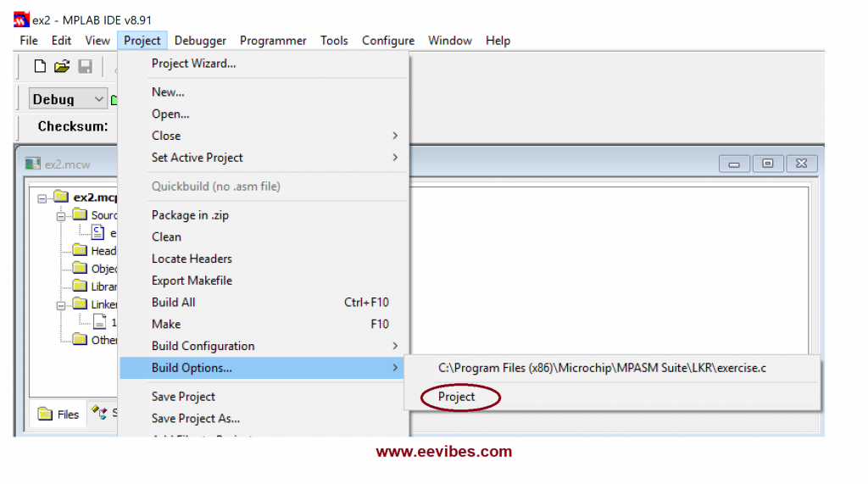The image size is (868, 484).
Task: Expand the Close submenu arrow
Action: coord(395,136)
